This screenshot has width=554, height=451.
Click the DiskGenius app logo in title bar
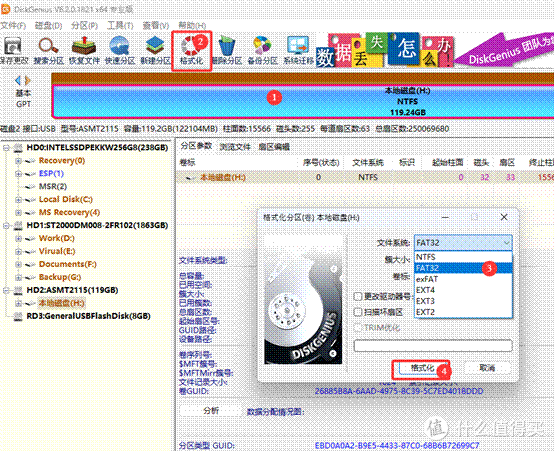(5, 9)
